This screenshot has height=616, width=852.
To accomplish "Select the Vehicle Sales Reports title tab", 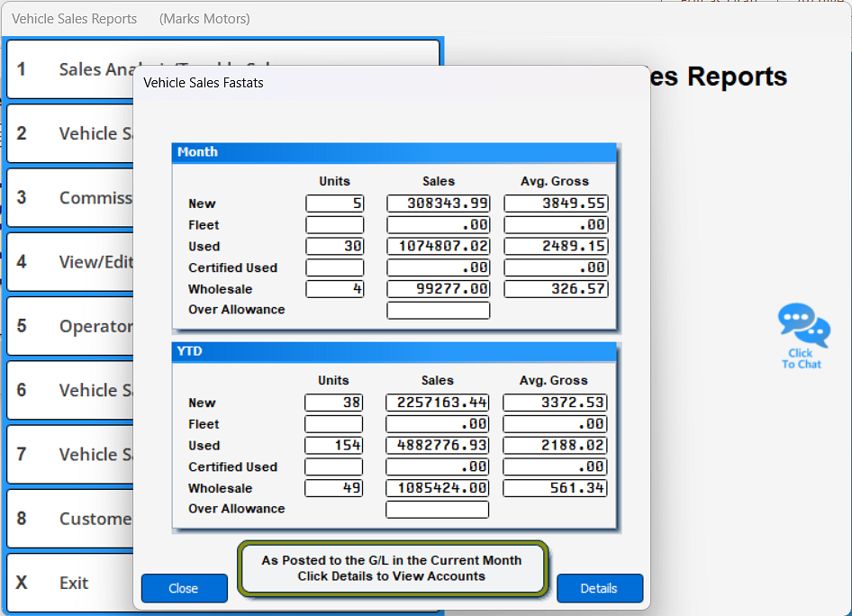I will [75, 18].
